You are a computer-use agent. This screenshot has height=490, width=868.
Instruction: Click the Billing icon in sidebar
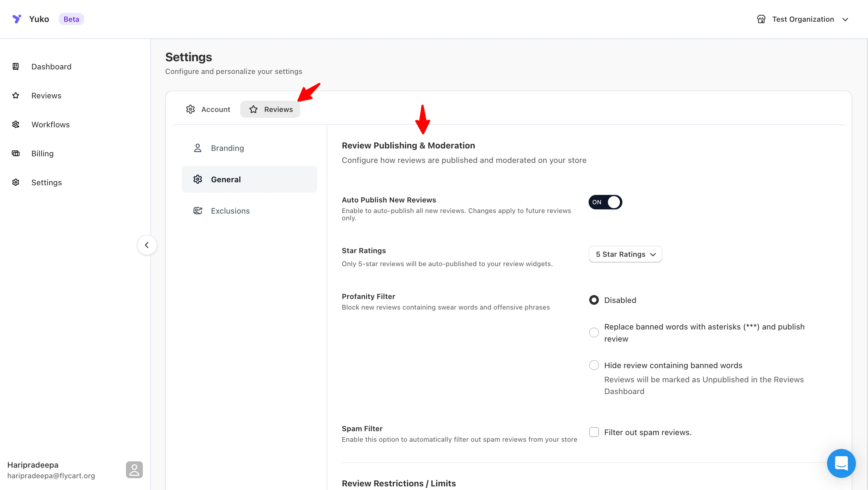tap(16, 154)
